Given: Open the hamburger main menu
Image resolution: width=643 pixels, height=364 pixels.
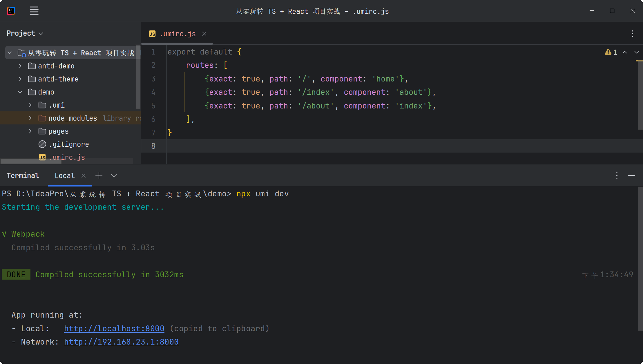Looking at the screenshot, I should pyautogui.click(x=34, y=11).
